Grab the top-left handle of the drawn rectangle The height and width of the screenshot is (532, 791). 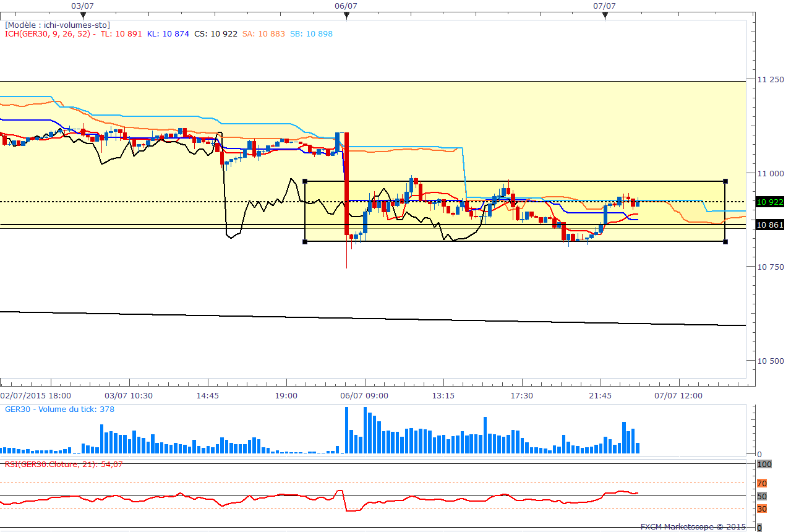tap(305, 181)
